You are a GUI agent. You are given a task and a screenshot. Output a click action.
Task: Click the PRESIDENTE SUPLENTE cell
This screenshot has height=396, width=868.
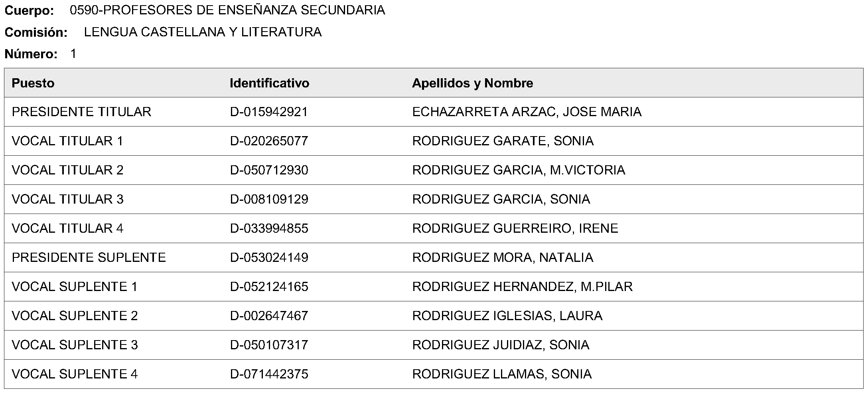click(89, 257)
